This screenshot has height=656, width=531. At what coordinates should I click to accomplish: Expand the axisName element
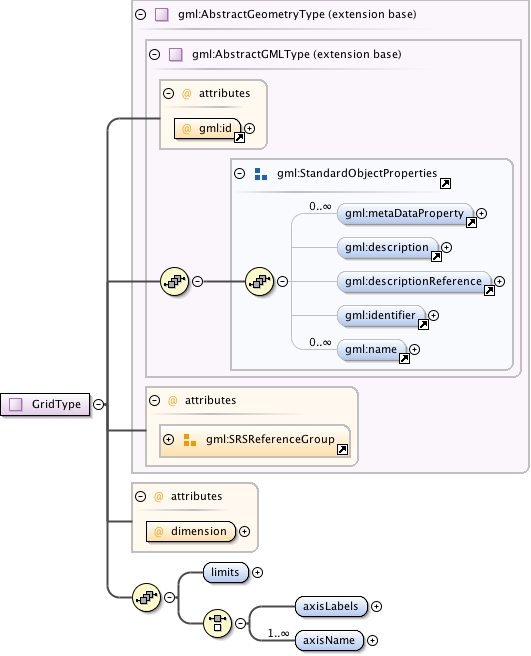point(372,640)
